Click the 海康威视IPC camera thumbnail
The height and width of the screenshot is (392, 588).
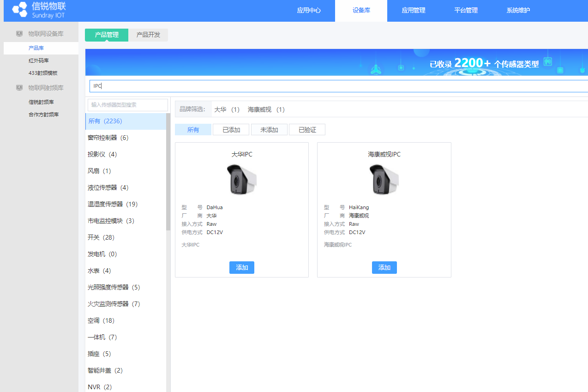(x=384, y=179)
